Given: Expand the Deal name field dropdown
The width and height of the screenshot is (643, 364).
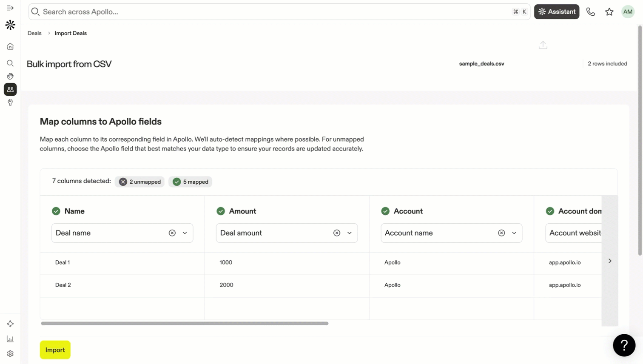Looking at the screenshot, I should click(185, 233).
